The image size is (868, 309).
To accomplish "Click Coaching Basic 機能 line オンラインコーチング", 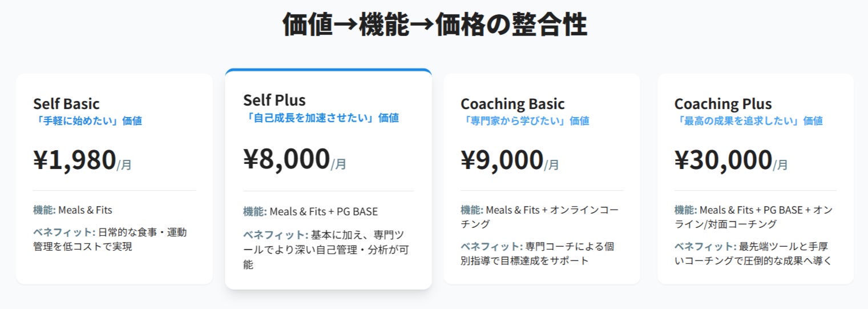I will (x=539, y=216).
